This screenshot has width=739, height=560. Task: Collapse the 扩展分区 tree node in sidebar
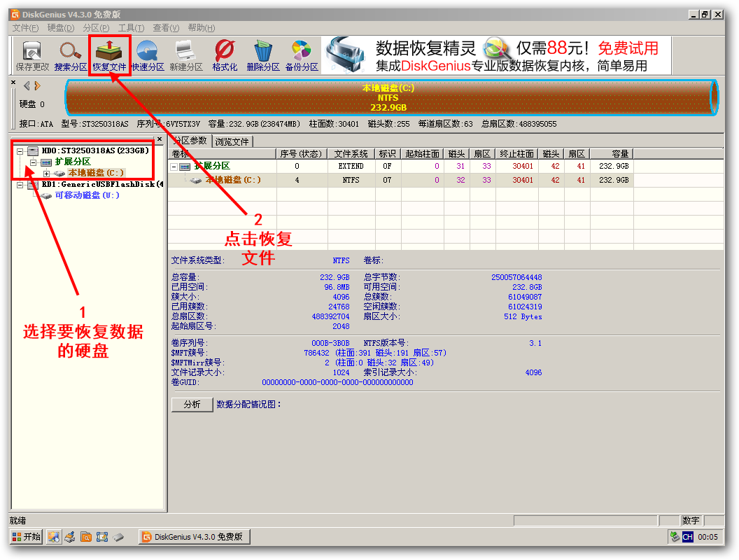(33, 162)
